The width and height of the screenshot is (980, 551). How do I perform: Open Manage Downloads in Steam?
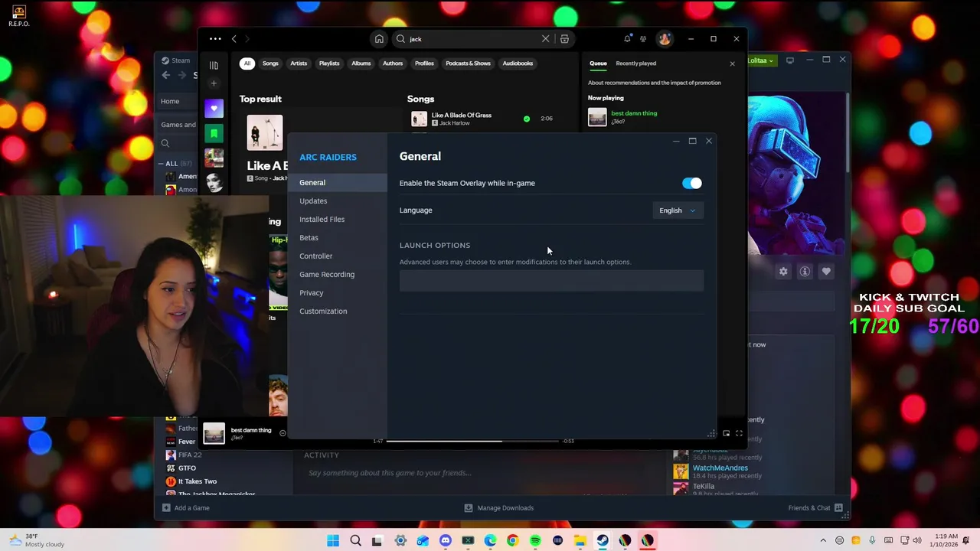click(498, 508)
